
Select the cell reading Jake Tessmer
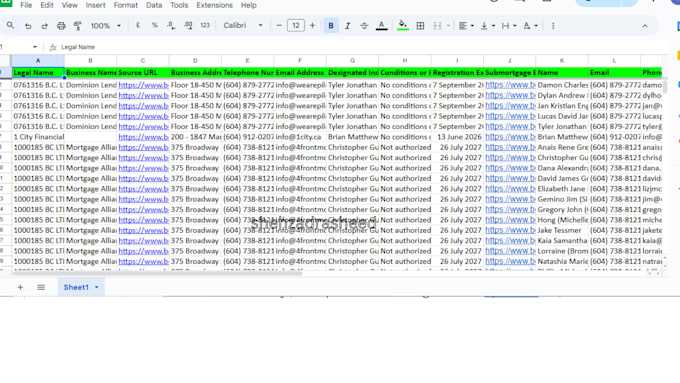[x=562, y=230]
